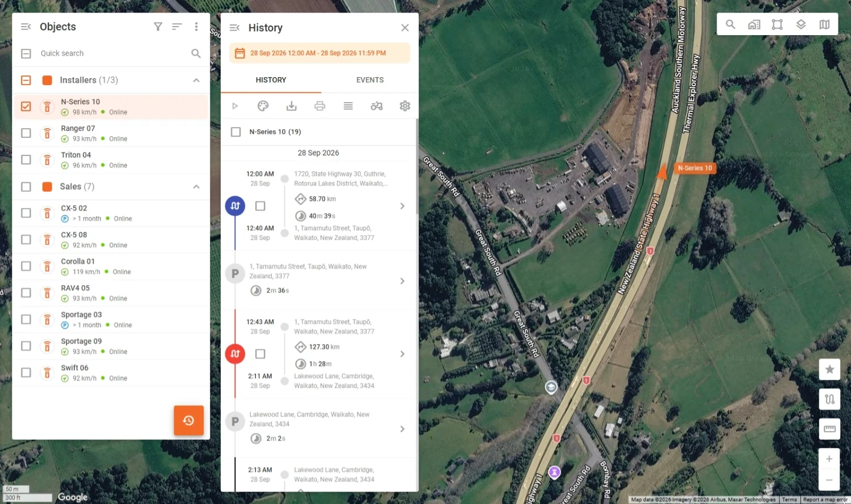
Task: Collapse the Installers group
Action: 196,81
